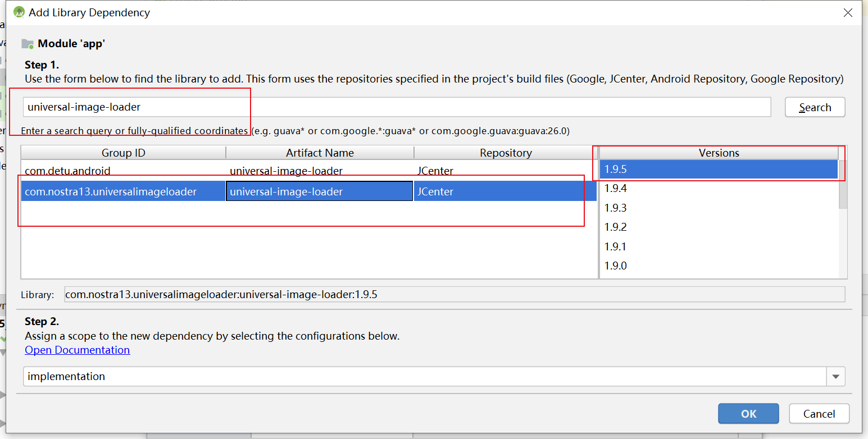
Task: Click the Search button
Action: [x=815, y=107]
